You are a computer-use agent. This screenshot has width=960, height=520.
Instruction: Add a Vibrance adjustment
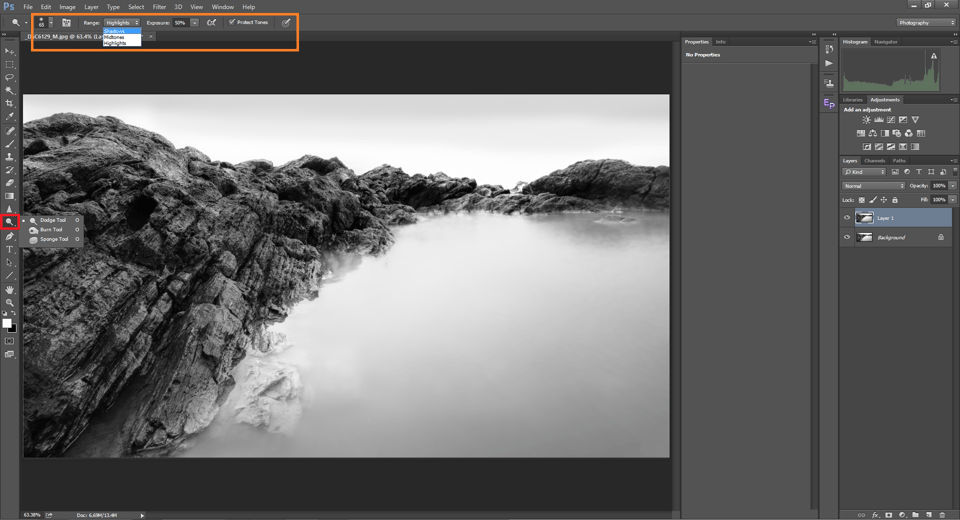[915, 120]
